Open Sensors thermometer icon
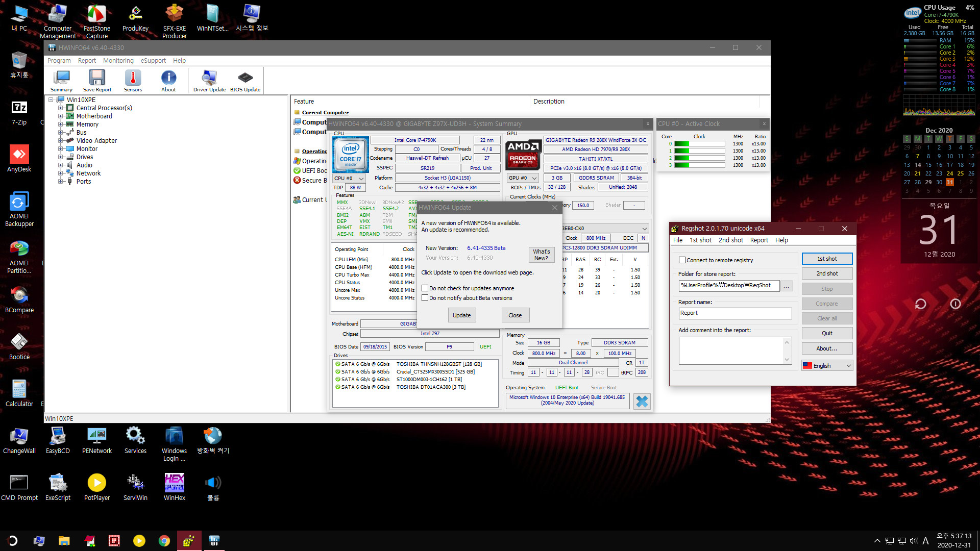Screen dimensions: 980x551 click(x=133, y=81)
